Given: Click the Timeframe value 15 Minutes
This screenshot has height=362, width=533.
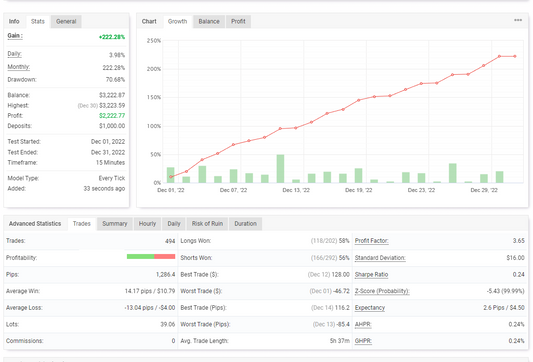Looking at the screenshot, I should click(110, 162).
